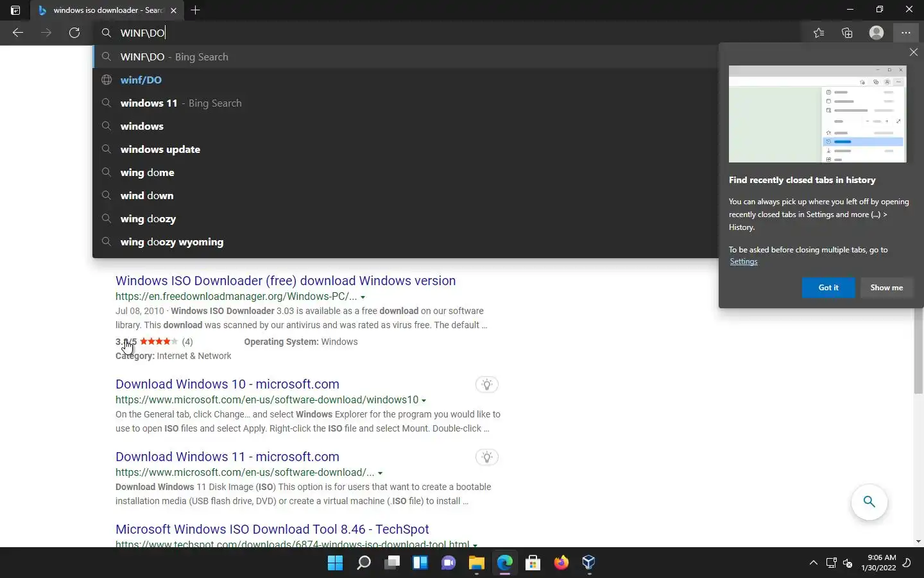Click into the address bar text field
Image resolution: width=924 pixels, height=578 pixels.
point(449,33)
